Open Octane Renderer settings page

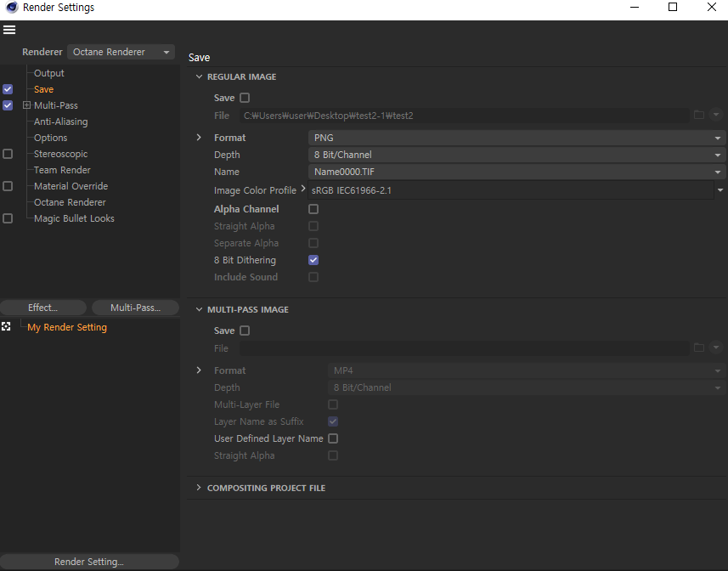click(70, 202)
